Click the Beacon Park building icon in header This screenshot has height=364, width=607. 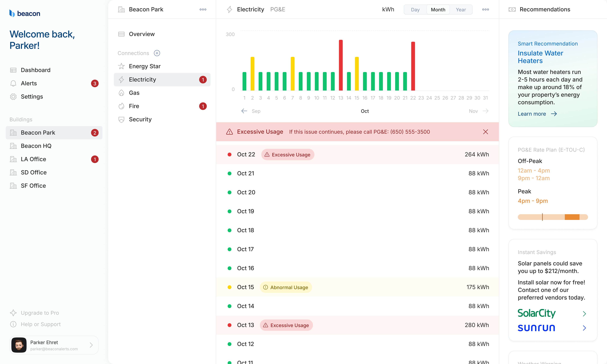[x=121, y=9]
